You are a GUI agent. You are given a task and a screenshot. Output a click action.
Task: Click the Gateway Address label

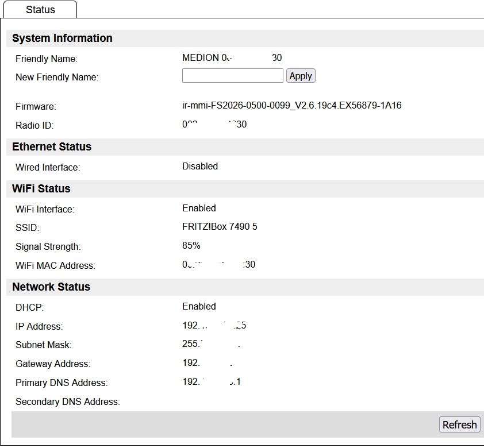tap(53, 364)
